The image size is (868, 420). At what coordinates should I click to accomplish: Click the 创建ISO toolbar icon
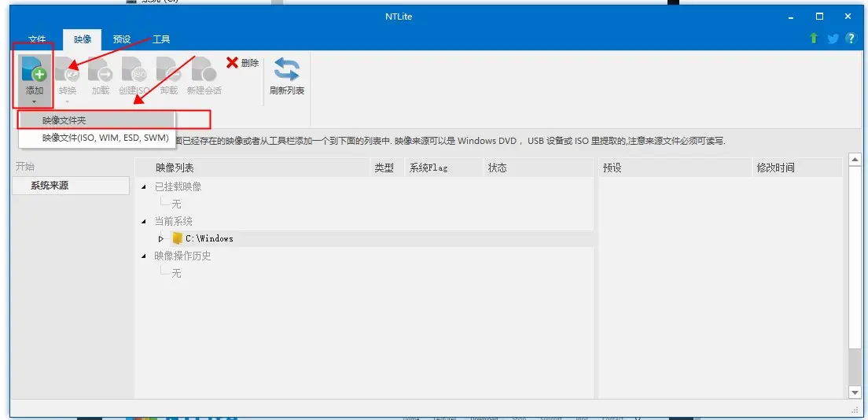tap(134, 68)
